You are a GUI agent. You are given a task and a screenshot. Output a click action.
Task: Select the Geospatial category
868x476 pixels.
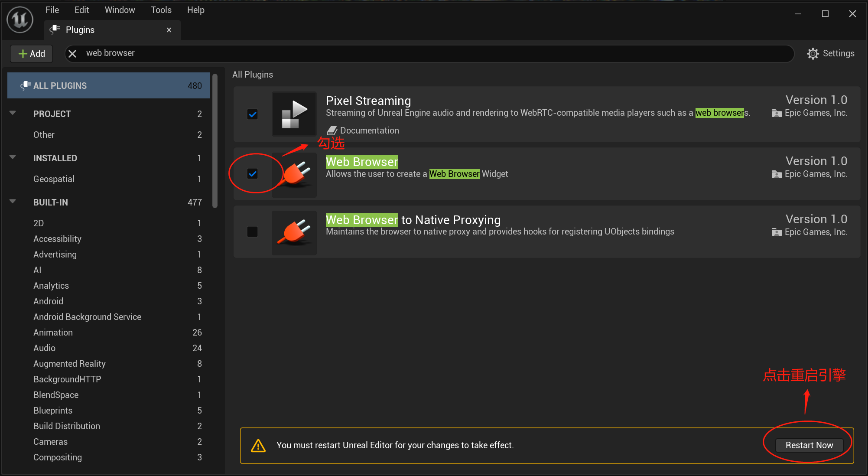(x=108, y=179)
